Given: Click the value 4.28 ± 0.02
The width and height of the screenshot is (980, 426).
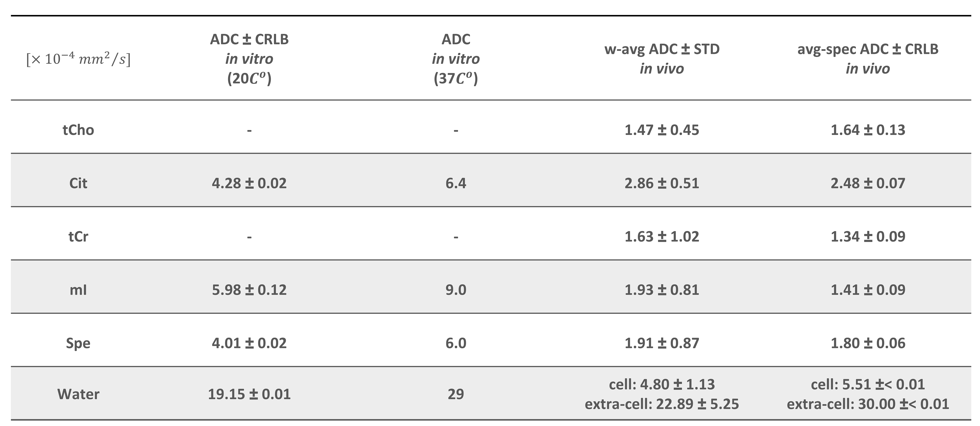Looking at the screenshot, I should click(x=249, y=183).
